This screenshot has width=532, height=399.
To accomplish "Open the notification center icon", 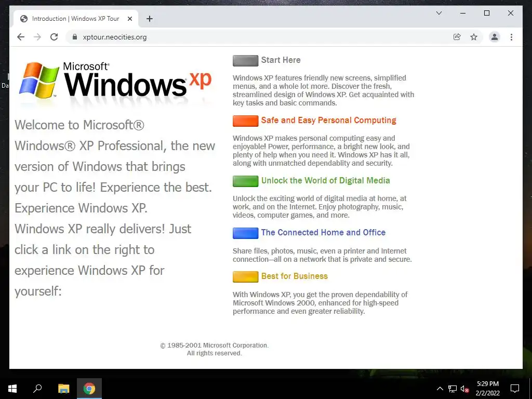I will (x=515, y=389).
